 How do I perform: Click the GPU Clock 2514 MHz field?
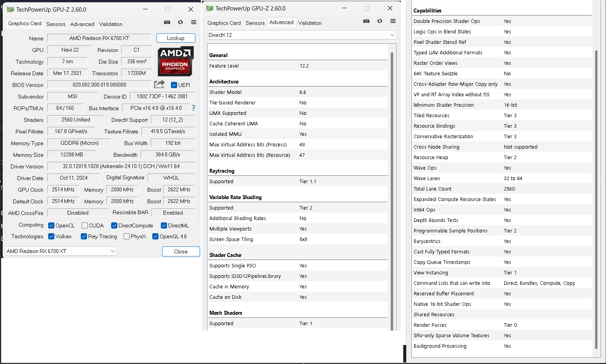pyautogui.click(x=63, y=189)
